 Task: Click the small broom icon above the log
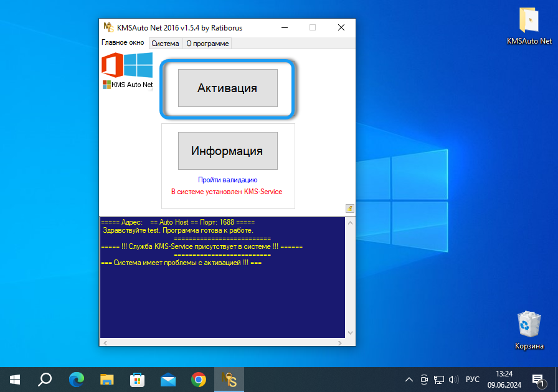pos(350,208)
